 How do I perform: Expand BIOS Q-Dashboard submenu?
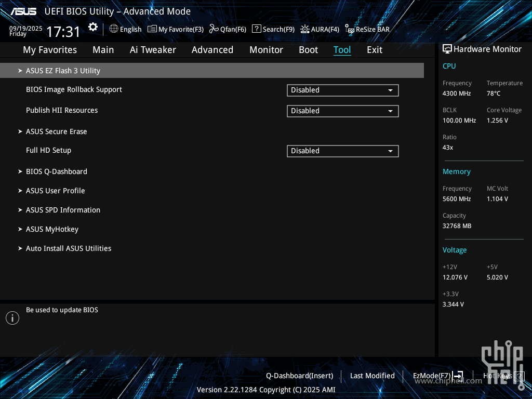pos(56,171)
